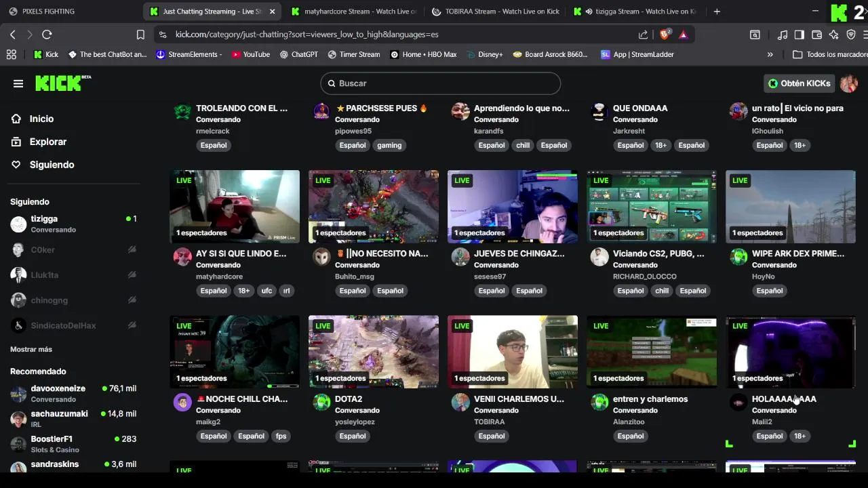Open sachauzumaki in recommended channels
868x488 pixels.
click(73, 418)
